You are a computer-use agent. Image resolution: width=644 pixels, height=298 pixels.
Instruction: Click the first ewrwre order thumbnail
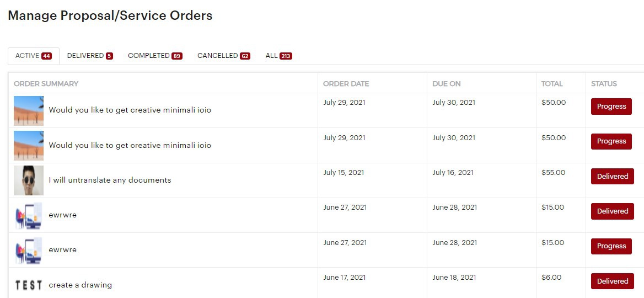click(29, 215)
